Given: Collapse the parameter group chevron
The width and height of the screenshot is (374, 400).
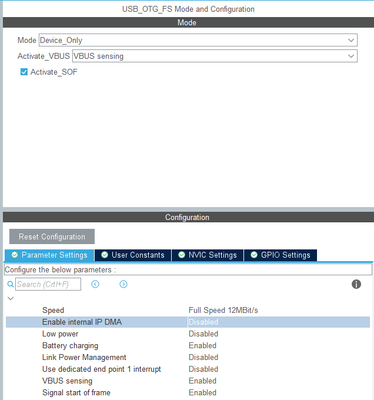Looking at the screenshot, I should click(x=11, y=298).
